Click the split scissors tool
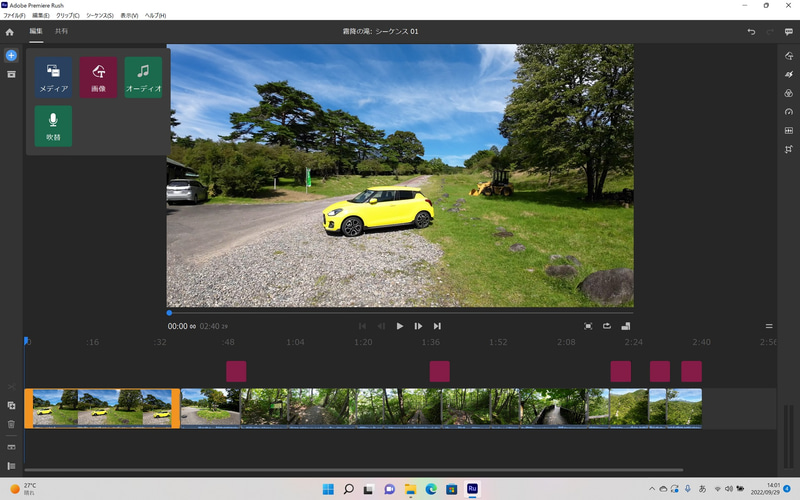Image resolution: width=800 pixels, height=500 pixels. pos(11,387)
